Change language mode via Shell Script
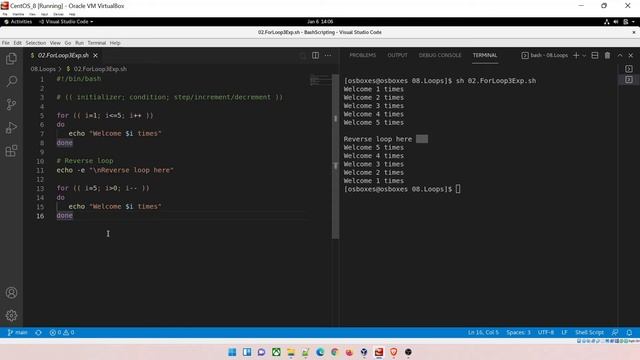This screenshot has height=360, width=640. coord(589,332)
